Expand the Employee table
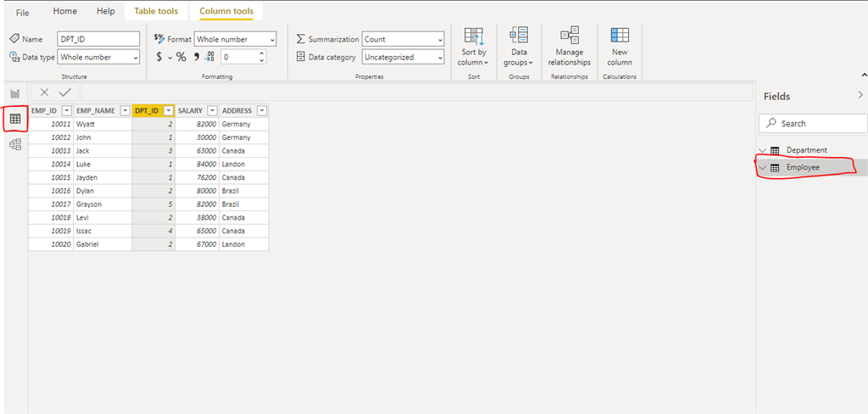This screenshot has height=414, width=868. point(763,168)
